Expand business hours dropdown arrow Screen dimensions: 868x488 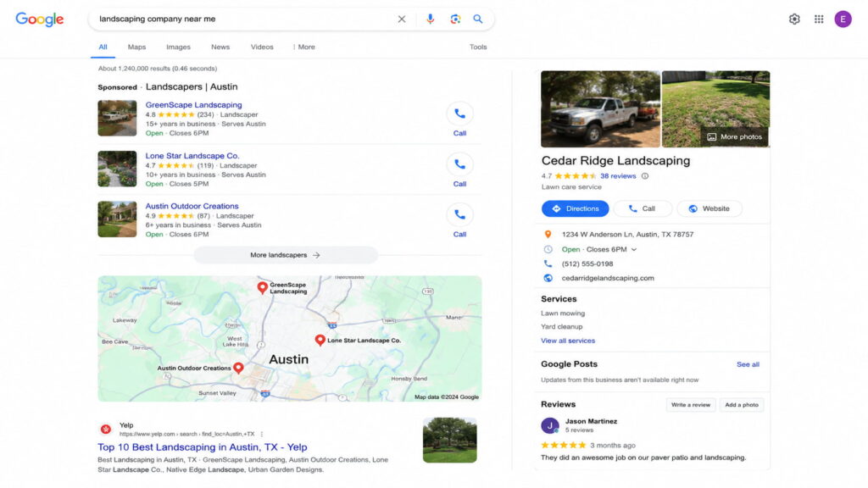pos(634,250)
